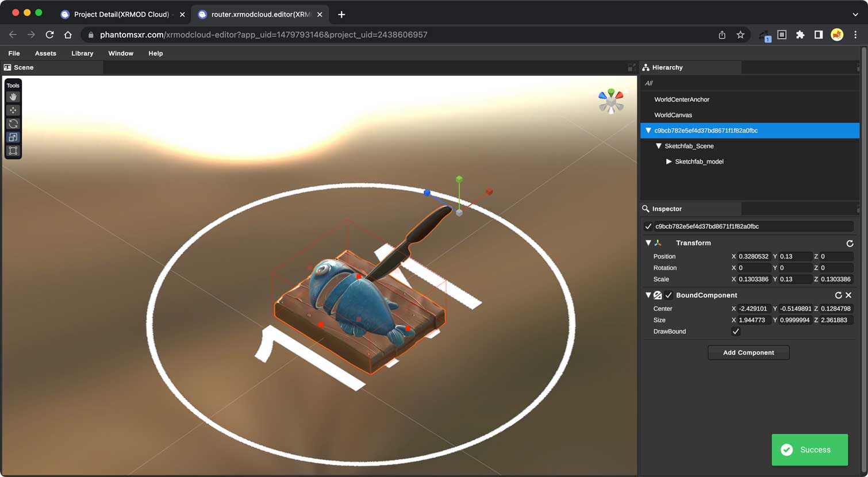
Task: Click the blue Z-axis scale handle
Action: click(x=427, y=193)
